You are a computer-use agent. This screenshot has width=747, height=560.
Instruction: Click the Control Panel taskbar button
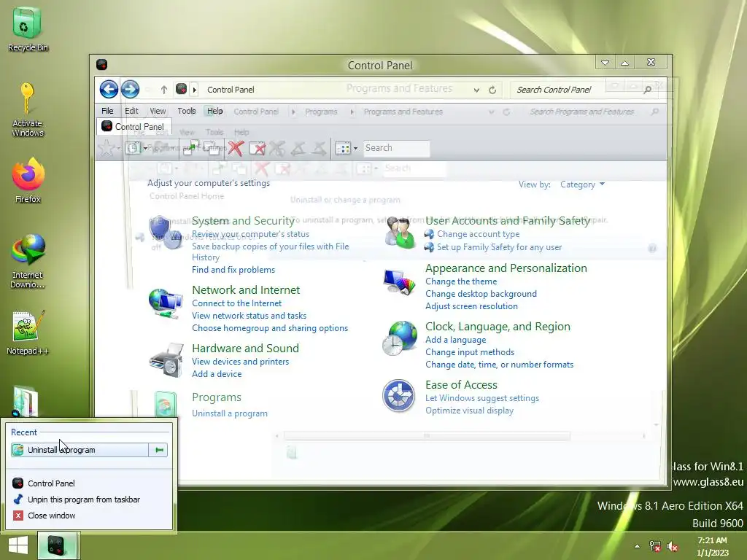[57, 545]
